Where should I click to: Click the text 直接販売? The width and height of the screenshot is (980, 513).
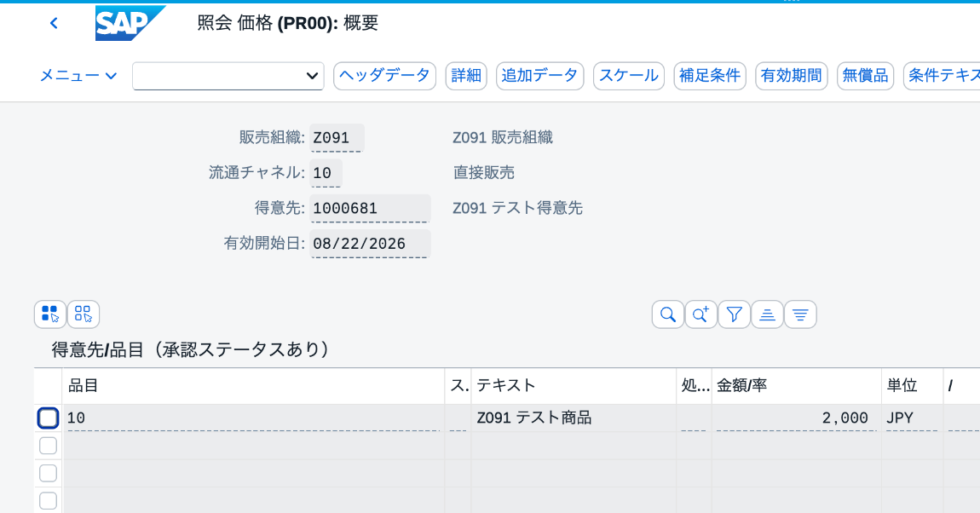click(x=484, y=172)
